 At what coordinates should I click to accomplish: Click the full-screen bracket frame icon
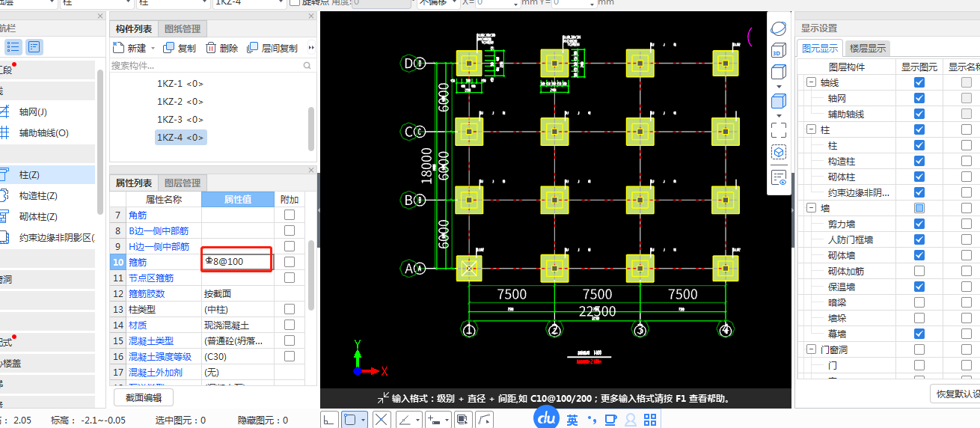779,129
